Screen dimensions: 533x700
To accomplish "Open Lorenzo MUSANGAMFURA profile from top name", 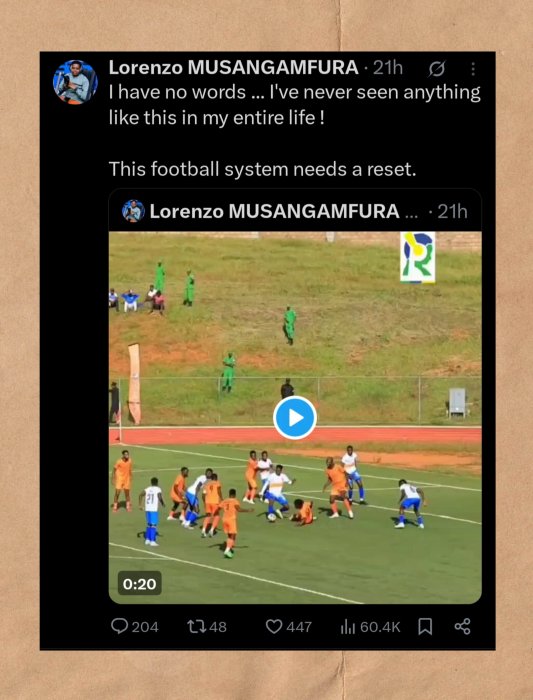I will tap(233, 68).
